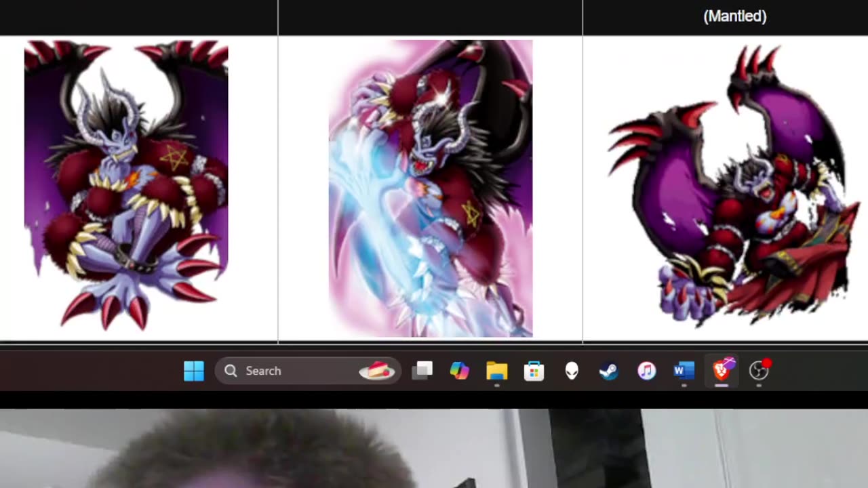868x488 pixels.
Task: Switch to Brave browser on taskbar
Action: [x=721, y=371]
